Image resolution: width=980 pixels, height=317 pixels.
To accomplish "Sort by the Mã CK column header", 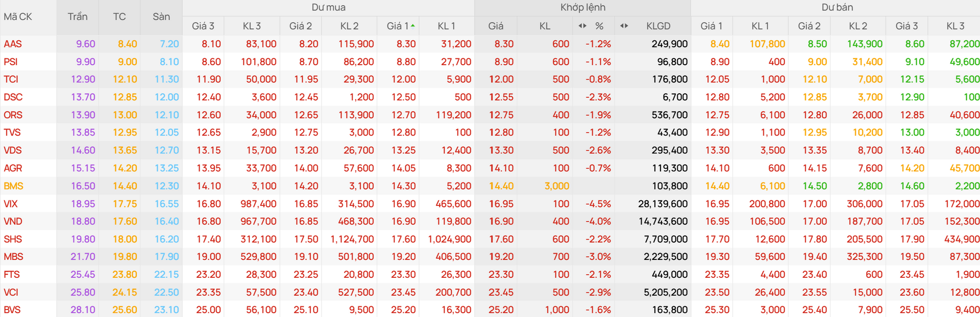I will pyautogui.click(x=18, y=17).
